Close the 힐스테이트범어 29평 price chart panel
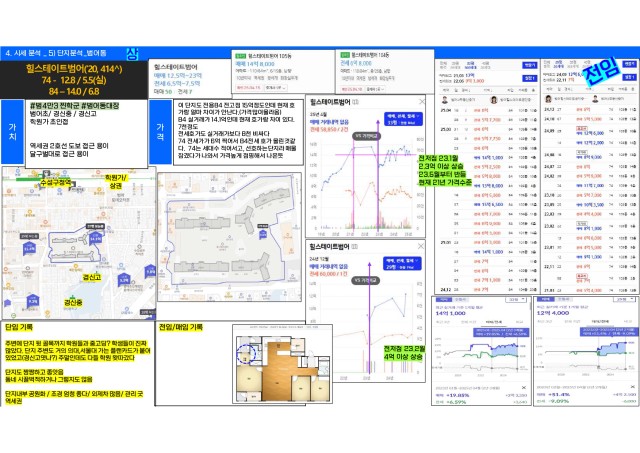This screenshot has width=640, height=453. (x=421, y=246)
